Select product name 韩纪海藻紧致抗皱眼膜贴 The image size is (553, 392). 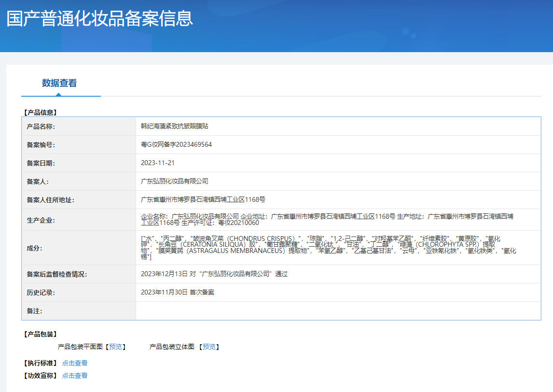pyautogui.click(x=175, y=126)
